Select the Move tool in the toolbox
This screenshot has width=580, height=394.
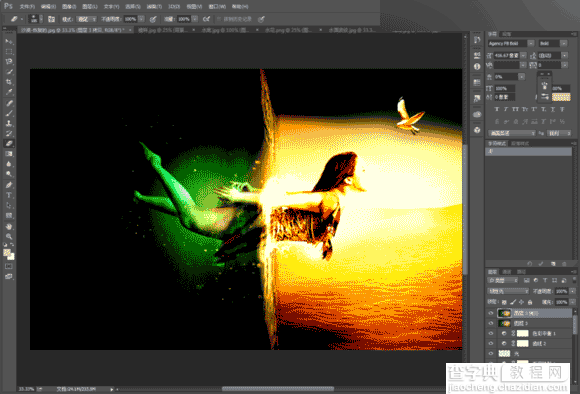9,41
